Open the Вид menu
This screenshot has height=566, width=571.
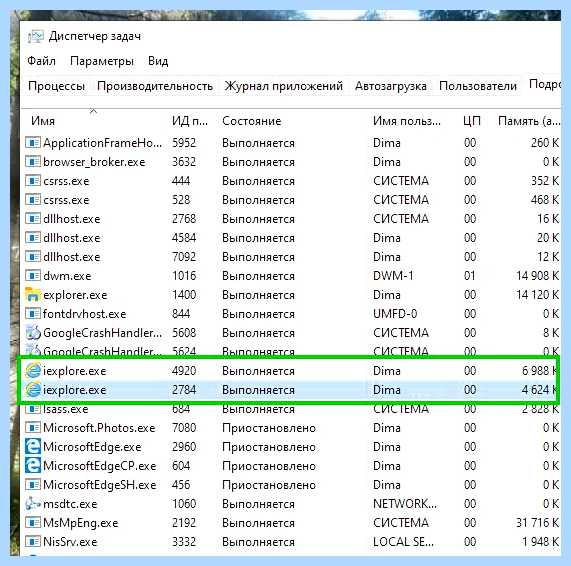click(158, 61)
